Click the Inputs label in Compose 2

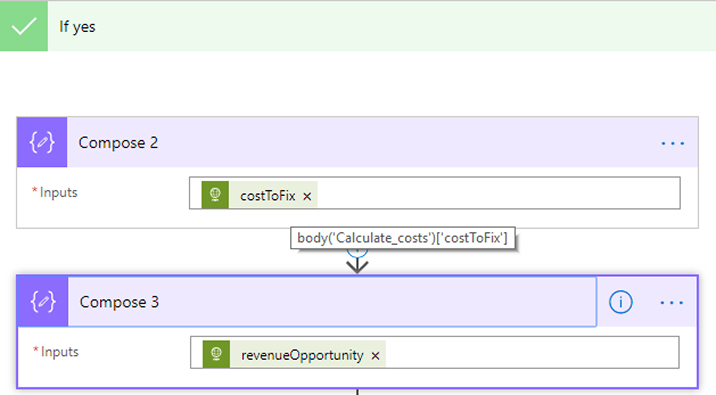(x=58, y=193)
